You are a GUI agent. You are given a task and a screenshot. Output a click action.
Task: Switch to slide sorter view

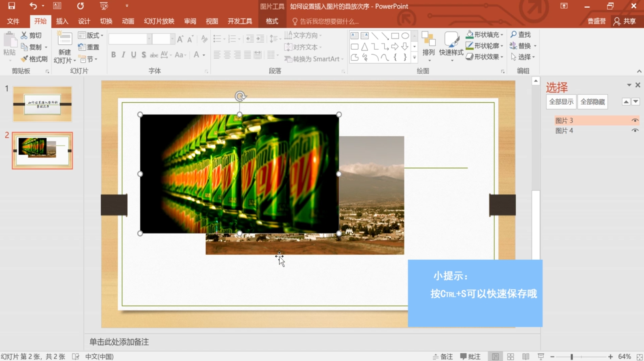pyautogui.click(x=511, y=357)
